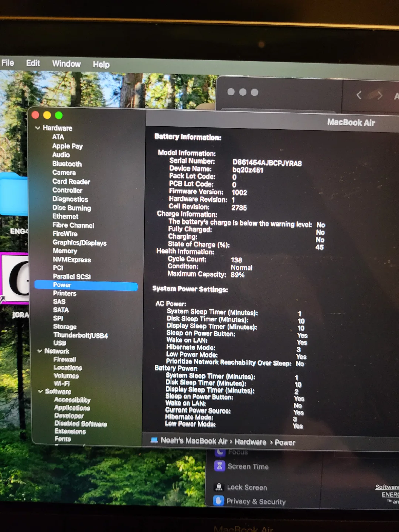This screenshot has height=532, width=399.
Task: Collapse the Software section in the sidebar
Action: (x=41, y=392)
